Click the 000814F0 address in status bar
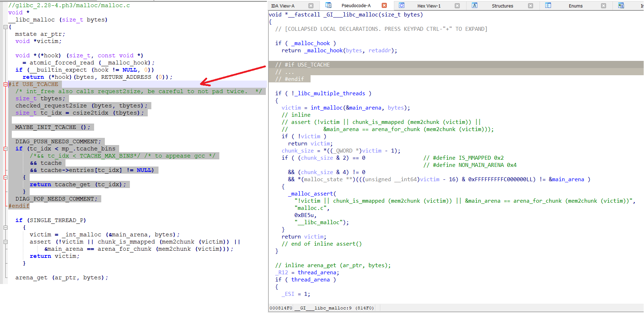 pyautogui.click(x=281, y=308)
